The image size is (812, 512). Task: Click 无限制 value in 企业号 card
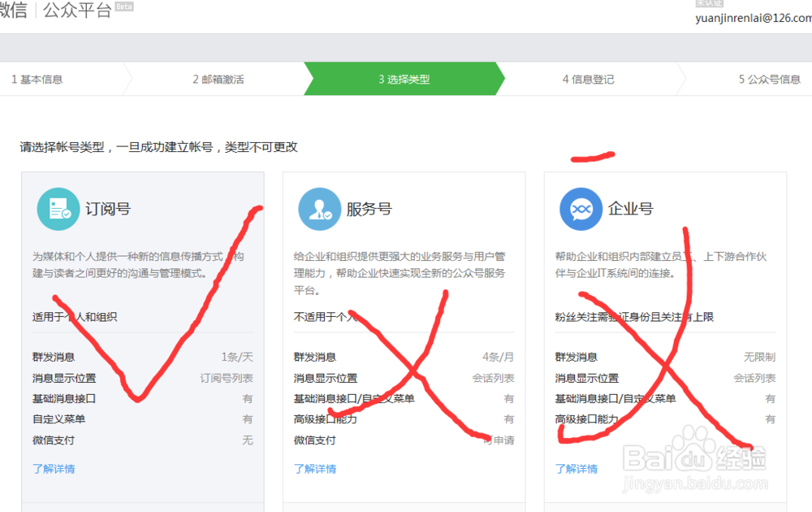click(760, 357)
